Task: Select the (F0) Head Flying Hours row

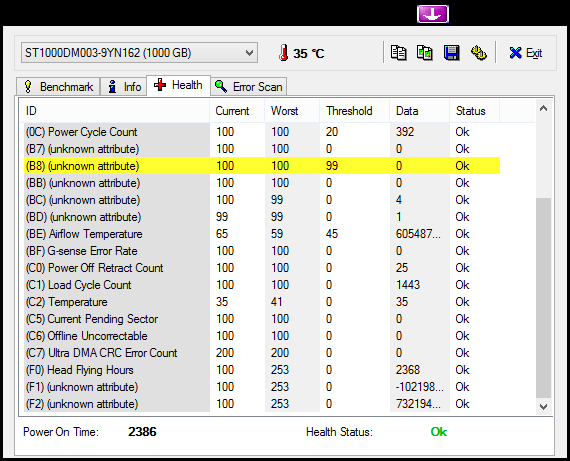Action: point(262,370)
